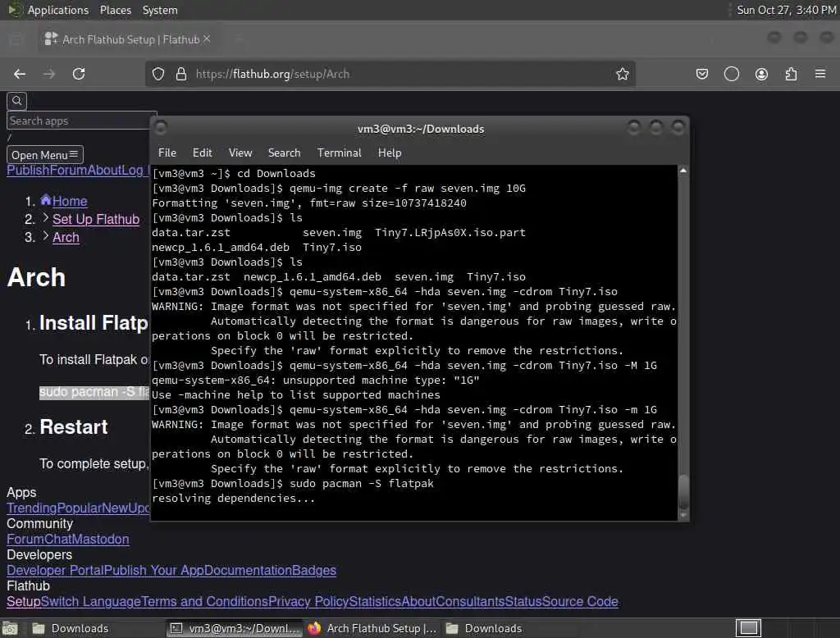Click the clock showing Sun Oct 27
This screenshot has height=638, width=840.
[x=786, y=10]
